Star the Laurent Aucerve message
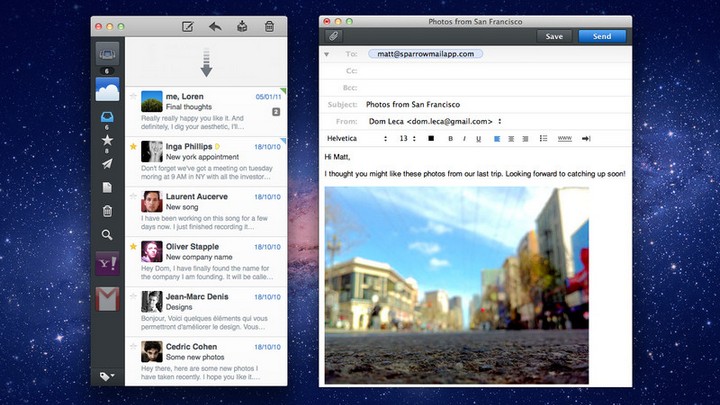The width and height of the screenshot is (720, 405). click(133, 197)
